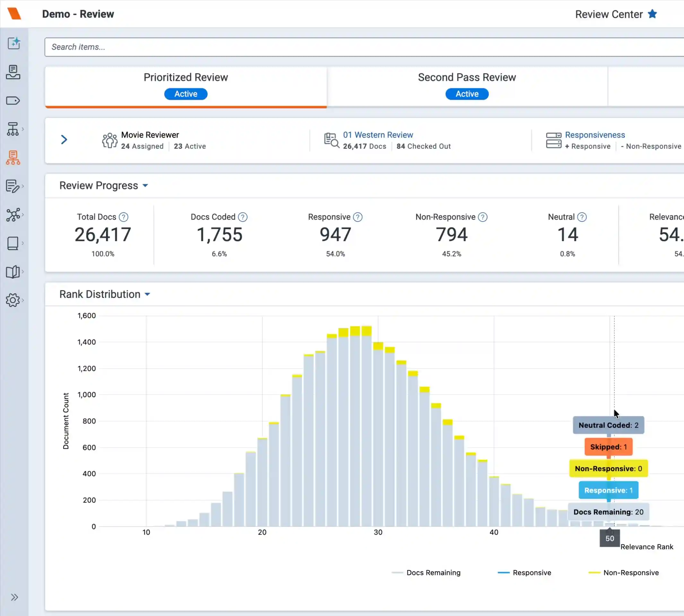Click the Total Docs help question icon
Image resolution: width=684 pixels, height=616 pixels.
pos(124,217)
